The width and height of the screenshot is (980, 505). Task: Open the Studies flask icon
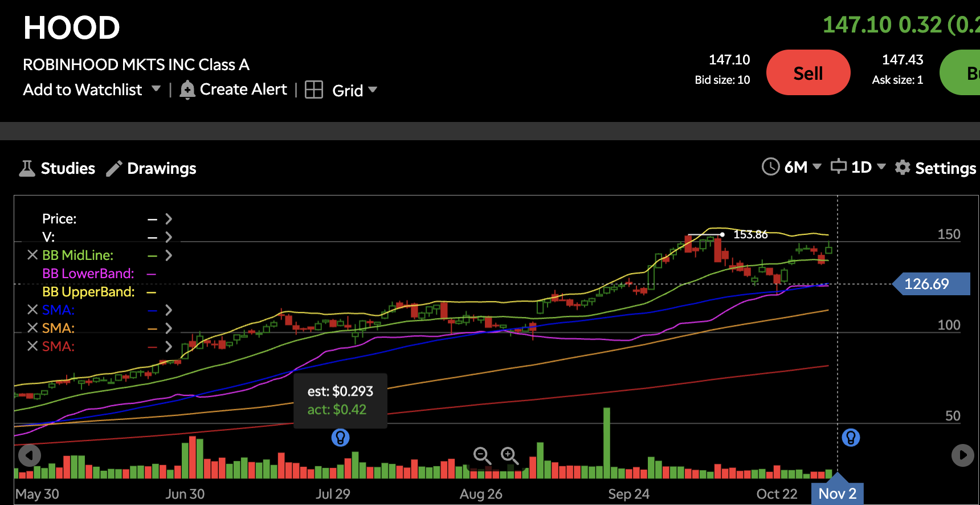point(27,168)
